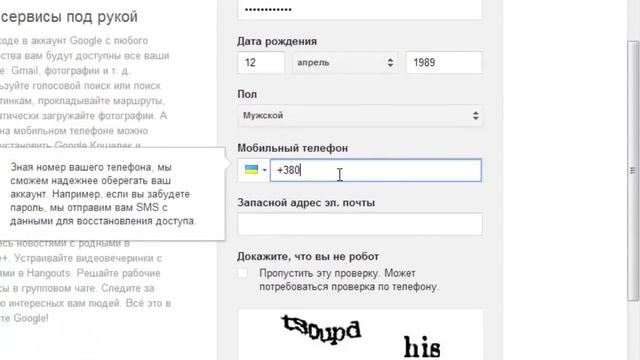Click the Ukraine flag country icon
The width and height of the screenshot is (640, 360).
[x=251, y=169]
